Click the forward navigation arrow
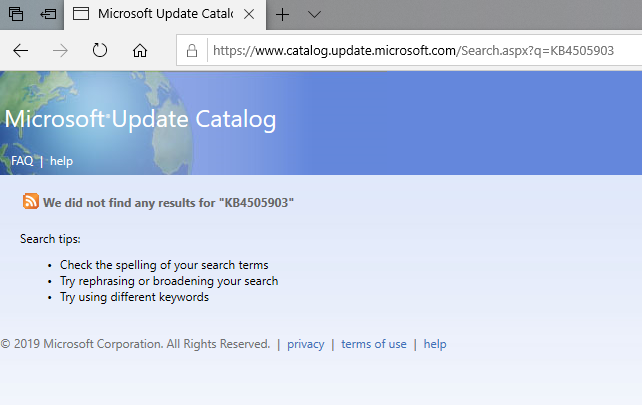The image size is (642, 405). click(x=59, y=50)
